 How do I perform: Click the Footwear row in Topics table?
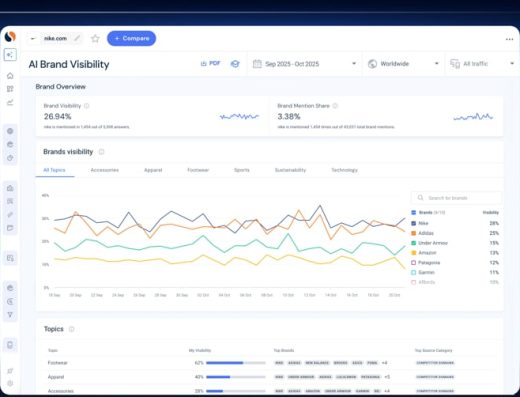tap(269, 363)
